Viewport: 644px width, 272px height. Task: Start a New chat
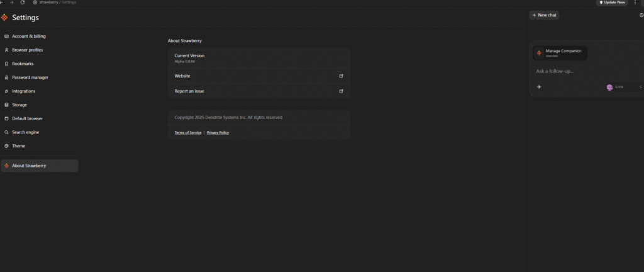coord(544,15)
